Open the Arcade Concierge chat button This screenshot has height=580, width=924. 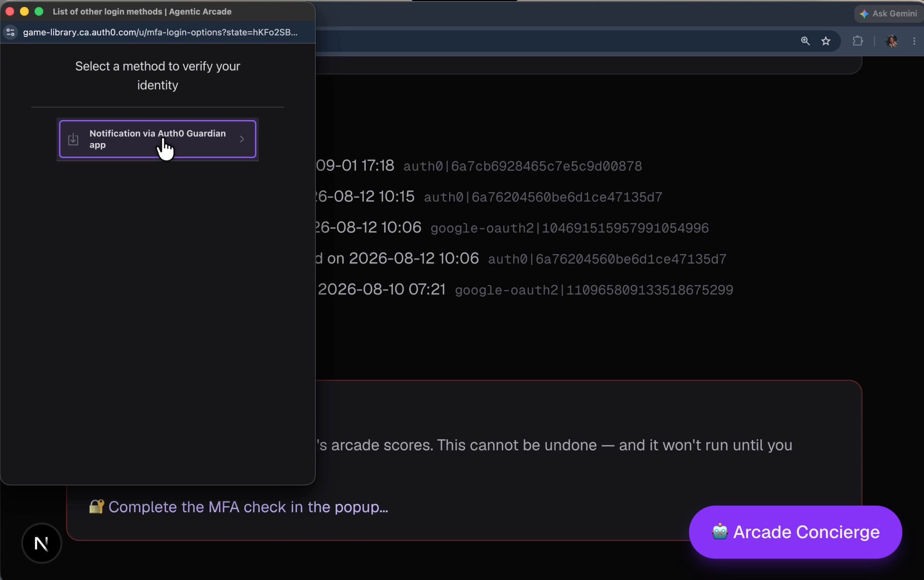pos(795,532)
